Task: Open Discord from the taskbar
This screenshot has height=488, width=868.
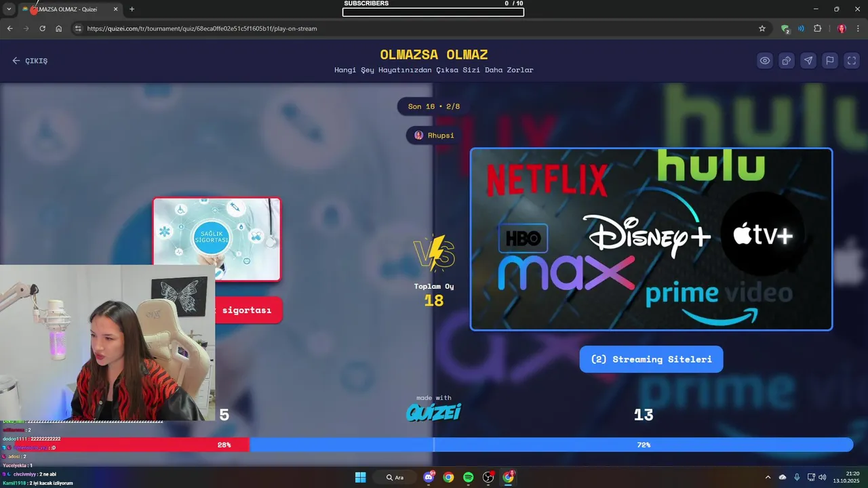Action: pyautogui.click(x=429, y=477)
